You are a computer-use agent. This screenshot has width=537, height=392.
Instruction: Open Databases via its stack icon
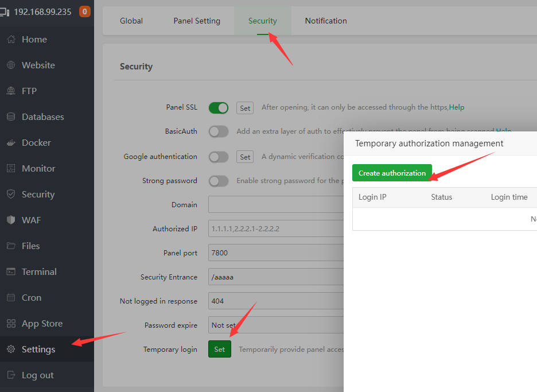[11, 117]
